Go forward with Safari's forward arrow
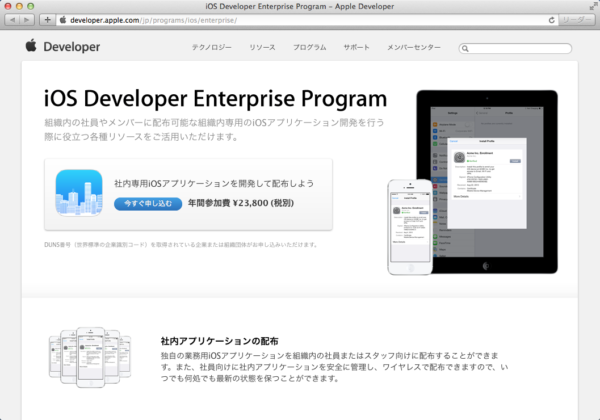The height and width of the screenshot is (420, 600). (x=27, y=20)
